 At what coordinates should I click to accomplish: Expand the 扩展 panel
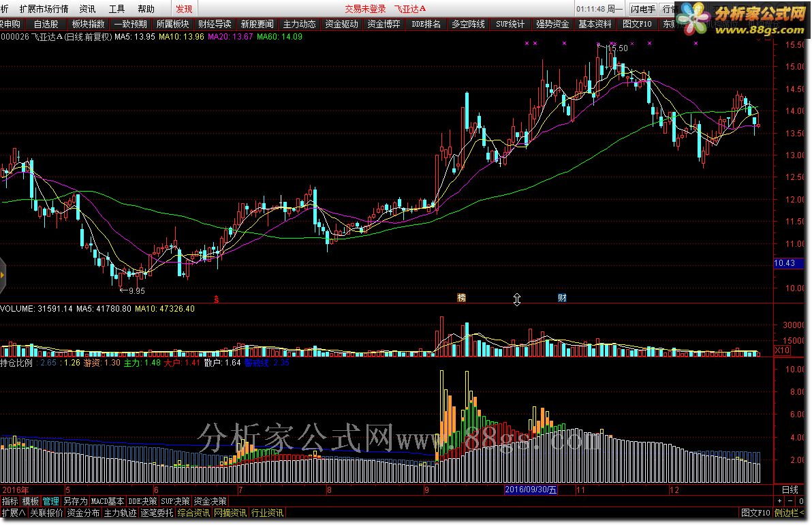tap(14, 513)
